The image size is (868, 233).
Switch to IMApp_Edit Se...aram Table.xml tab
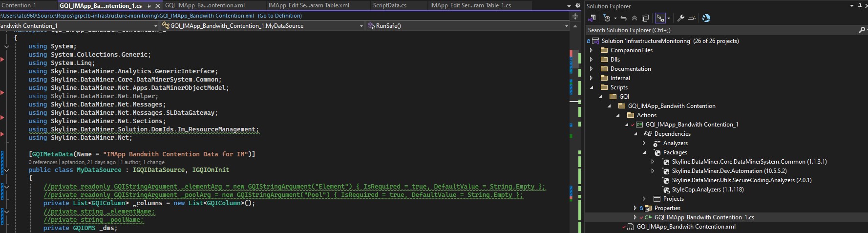[309, 5]
